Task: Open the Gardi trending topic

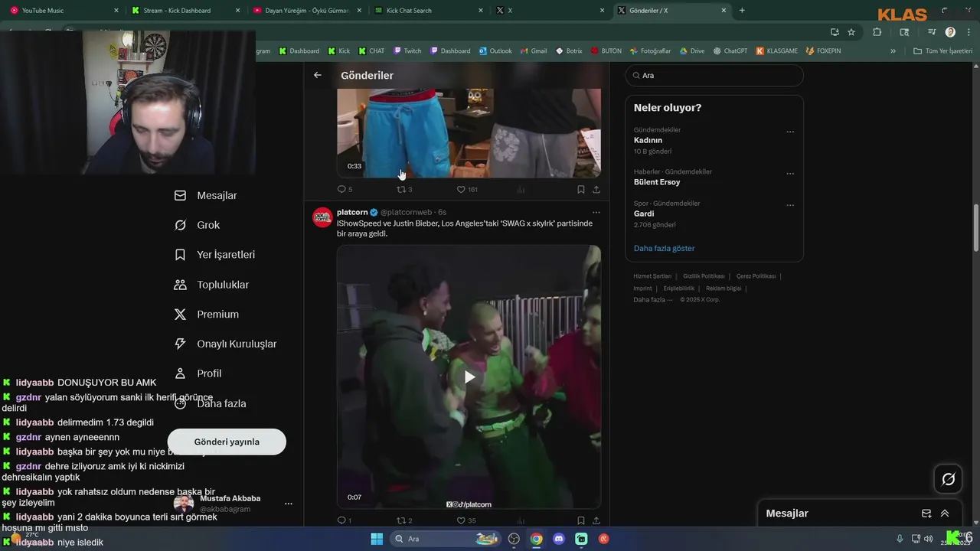Action: 644,214
